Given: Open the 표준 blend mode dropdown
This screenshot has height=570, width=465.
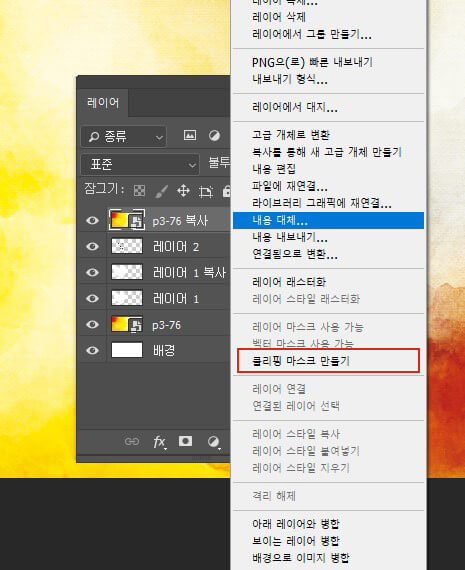Looking at the screenshot, I should click(x=140, y=165).
